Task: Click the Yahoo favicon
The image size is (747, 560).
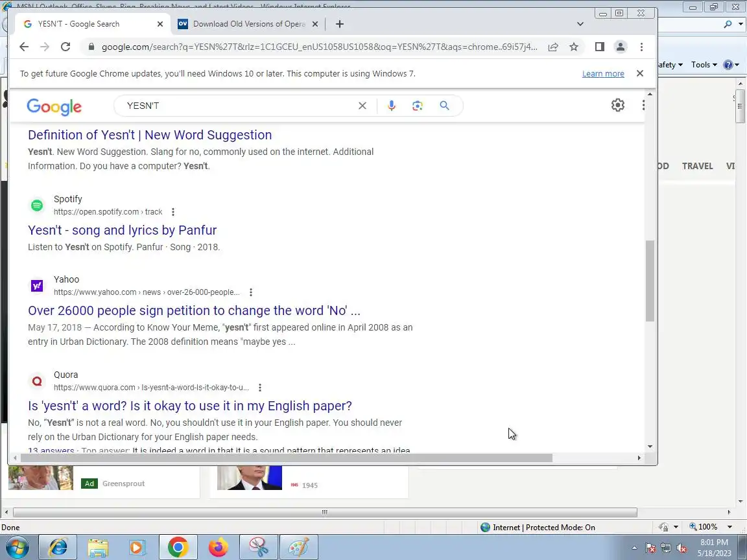Action: tap(37, 286)
